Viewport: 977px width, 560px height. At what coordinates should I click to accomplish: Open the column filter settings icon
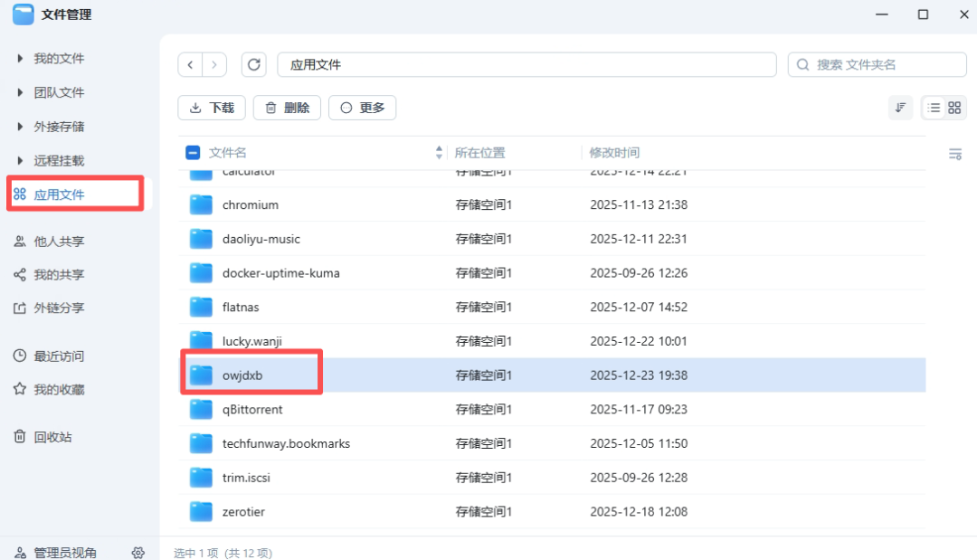(x=955, y=154)
